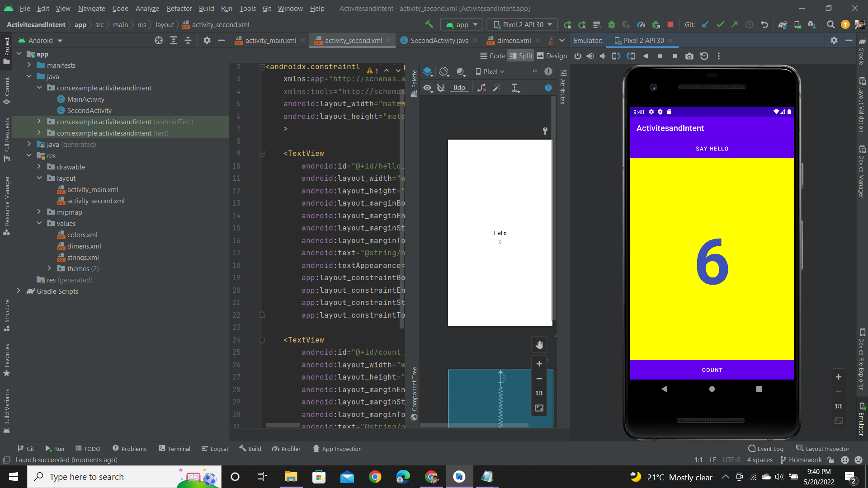Collapse all in Project panel
The image size is (868, 488).
point(188,40)
